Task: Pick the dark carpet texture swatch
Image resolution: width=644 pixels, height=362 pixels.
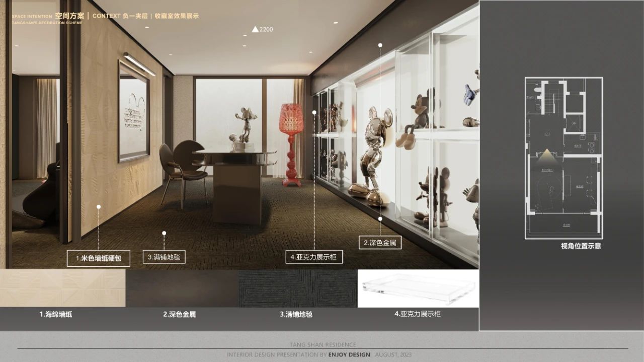Action: coord(297,288)
